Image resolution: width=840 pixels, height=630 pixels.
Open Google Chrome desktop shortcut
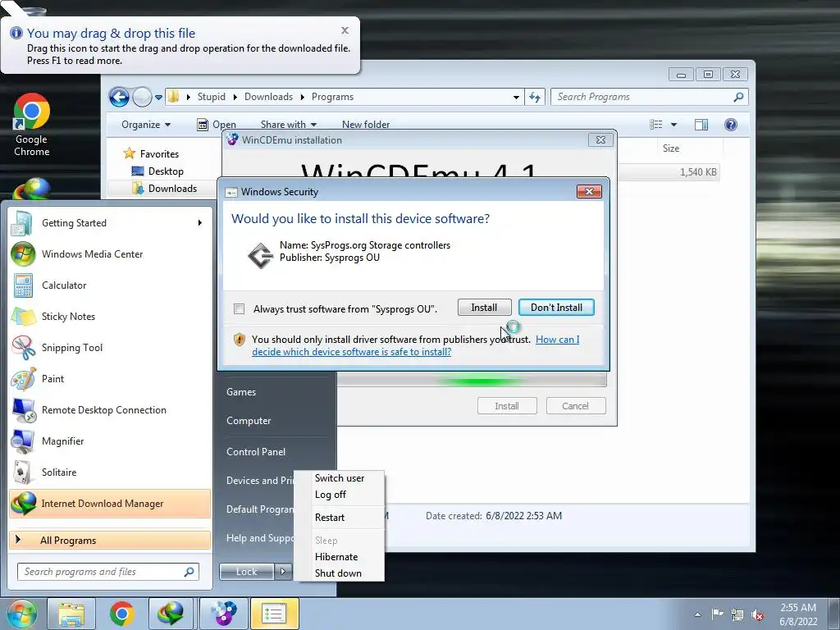32,126
